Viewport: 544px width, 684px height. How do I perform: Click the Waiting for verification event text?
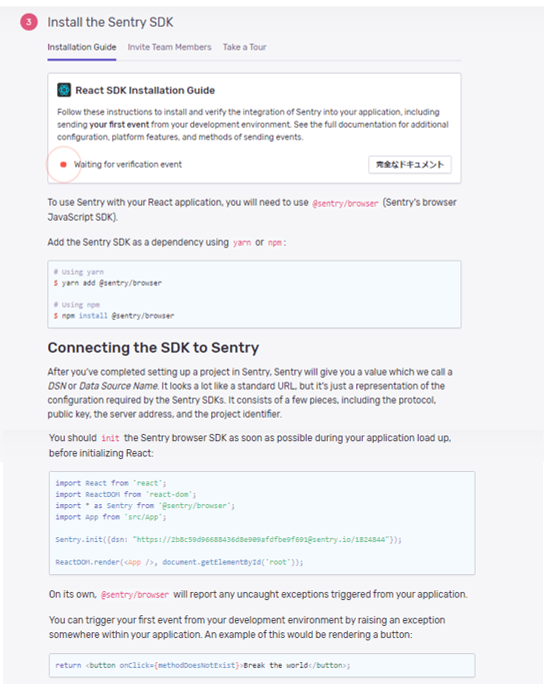(128, 164)
